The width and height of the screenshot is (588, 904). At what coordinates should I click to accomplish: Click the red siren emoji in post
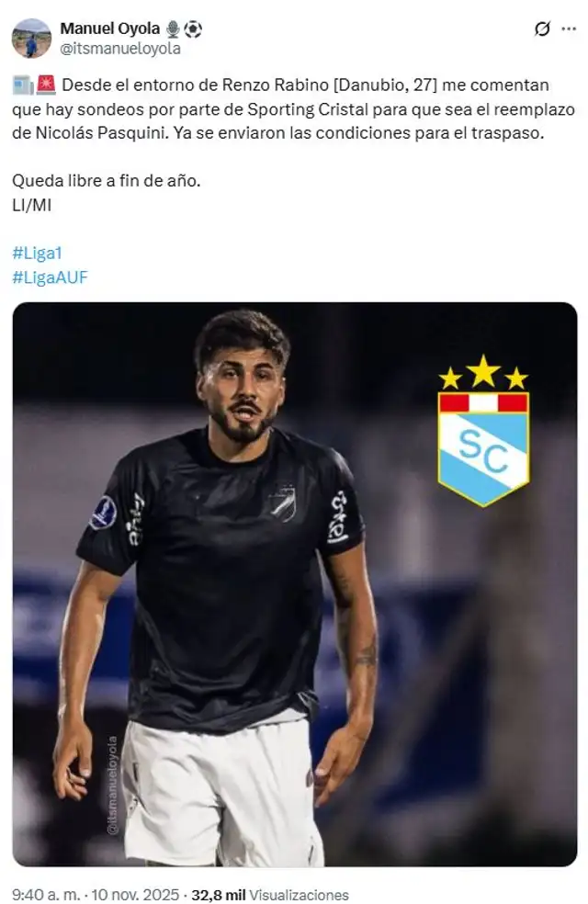pos(46,85)
